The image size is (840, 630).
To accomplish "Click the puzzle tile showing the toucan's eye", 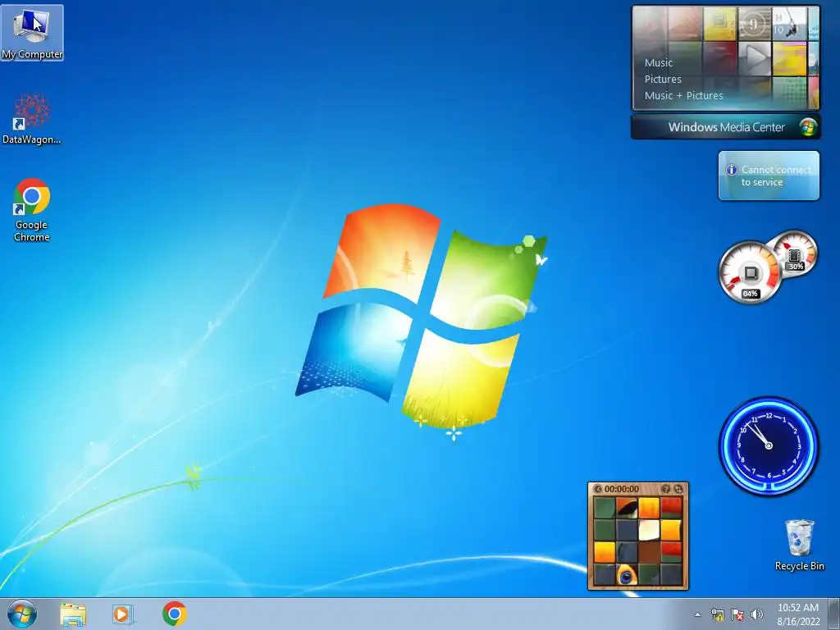I will (x=626, y=575).
